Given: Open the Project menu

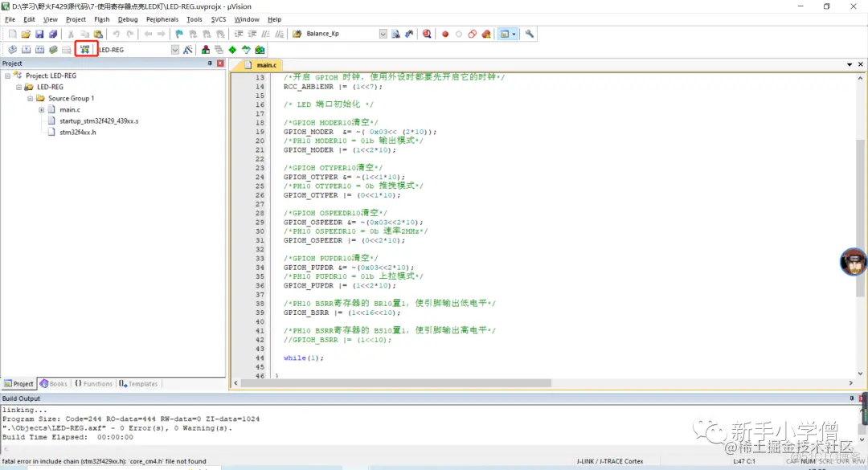Looking at the screenshot, I should pyautogui.click(x=76, y=19).
